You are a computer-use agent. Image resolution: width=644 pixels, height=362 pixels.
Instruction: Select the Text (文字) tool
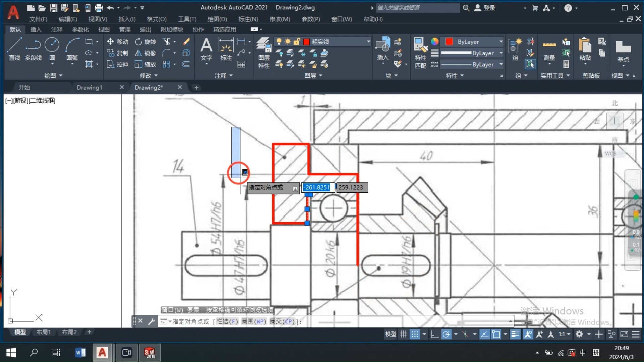pos(206,49)
